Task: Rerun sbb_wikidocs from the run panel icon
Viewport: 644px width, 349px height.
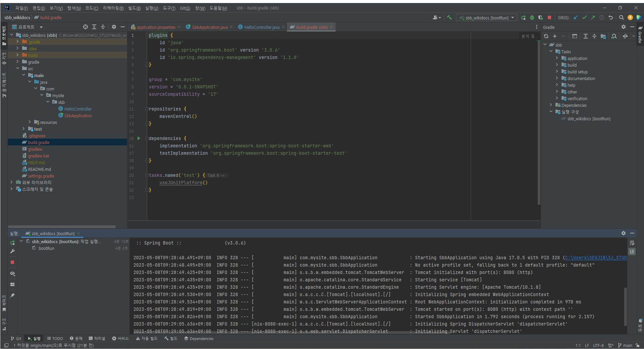Action: [12, 242]
